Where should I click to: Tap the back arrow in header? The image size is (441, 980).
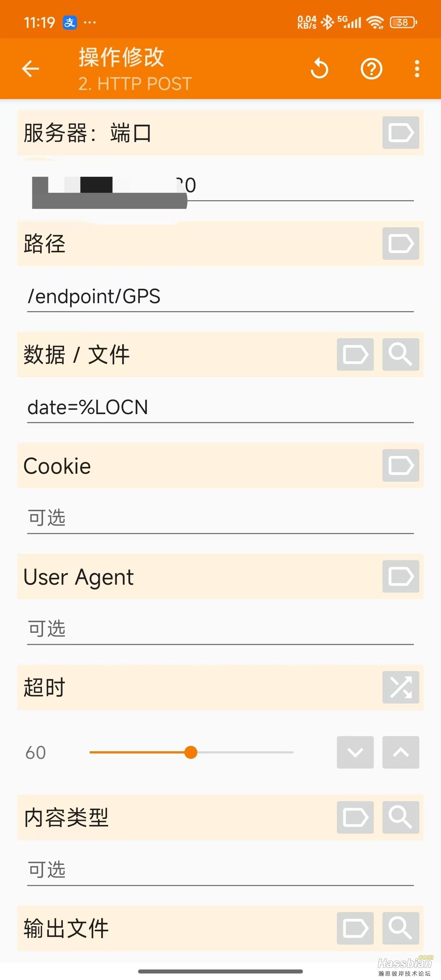(30, 69)
